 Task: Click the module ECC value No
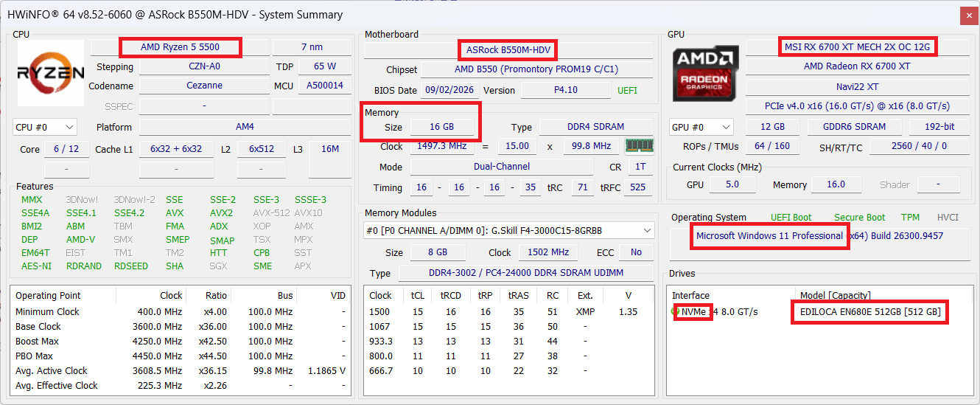coord(636,252)
